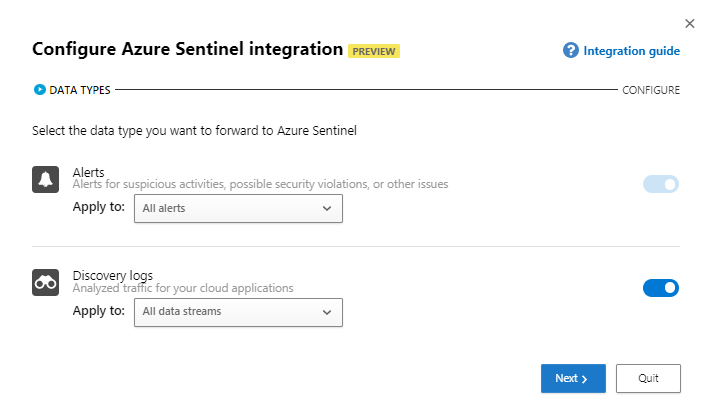Screen dimensions: 704x405
Task: Click the blue play icon beside DATA TYPES
Action: 40,90
